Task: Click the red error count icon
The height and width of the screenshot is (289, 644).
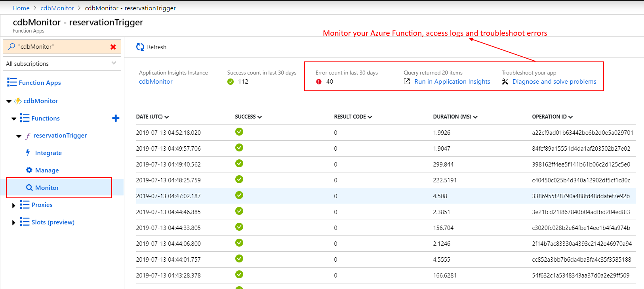Action: pos(319,82)
